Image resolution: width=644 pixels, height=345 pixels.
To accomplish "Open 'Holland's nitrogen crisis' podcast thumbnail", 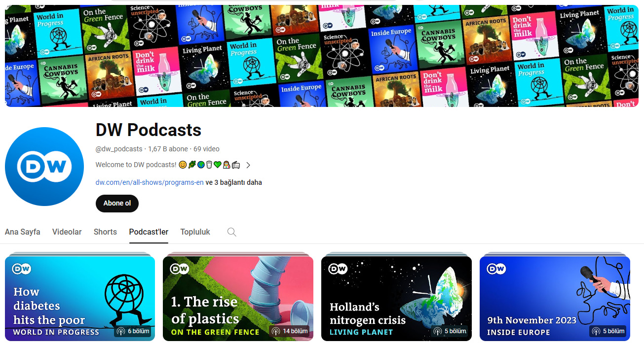I will point(396,299).
